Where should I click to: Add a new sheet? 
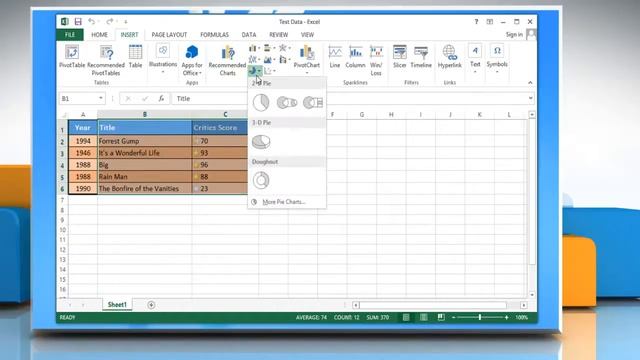(151, 305)
